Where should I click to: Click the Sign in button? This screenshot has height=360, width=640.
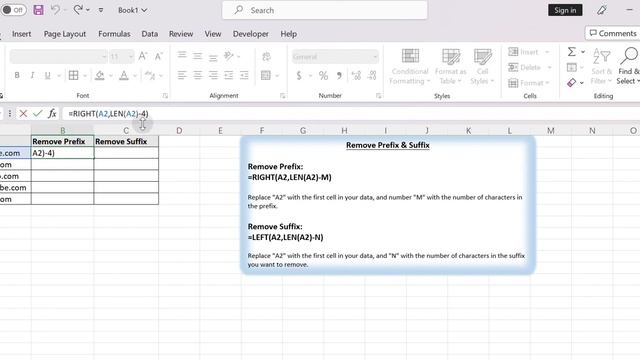pos(565,10)
